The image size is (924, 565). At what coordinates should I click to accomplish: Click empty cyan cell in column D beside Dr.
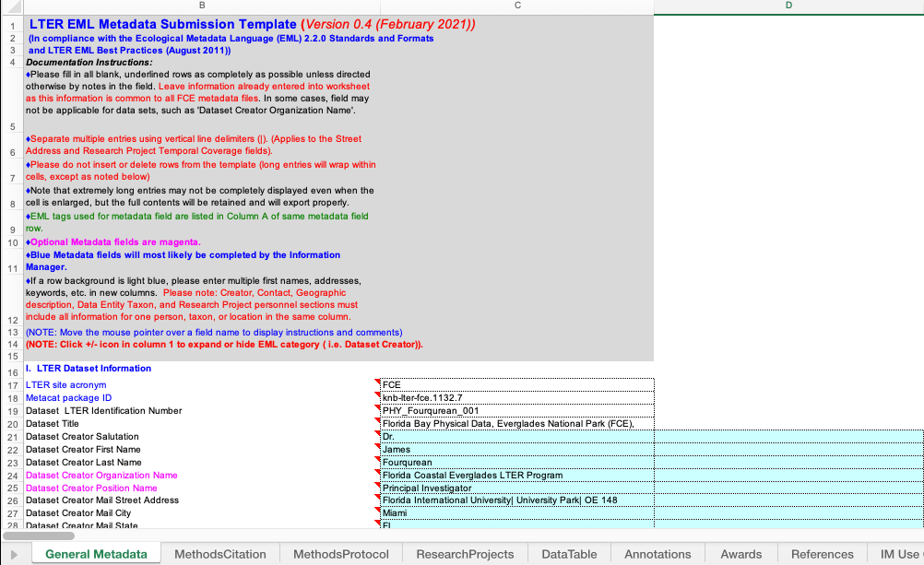(x=788, y=437)
